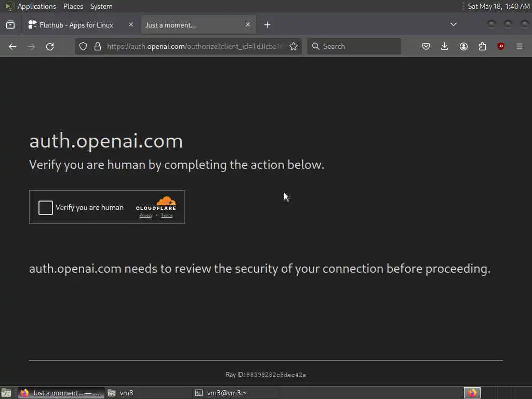Viewport: 532px width, 399px height.
Task: Switch to vm3@vm3:~ terminal taskbar entry
Action: (236, 393)
